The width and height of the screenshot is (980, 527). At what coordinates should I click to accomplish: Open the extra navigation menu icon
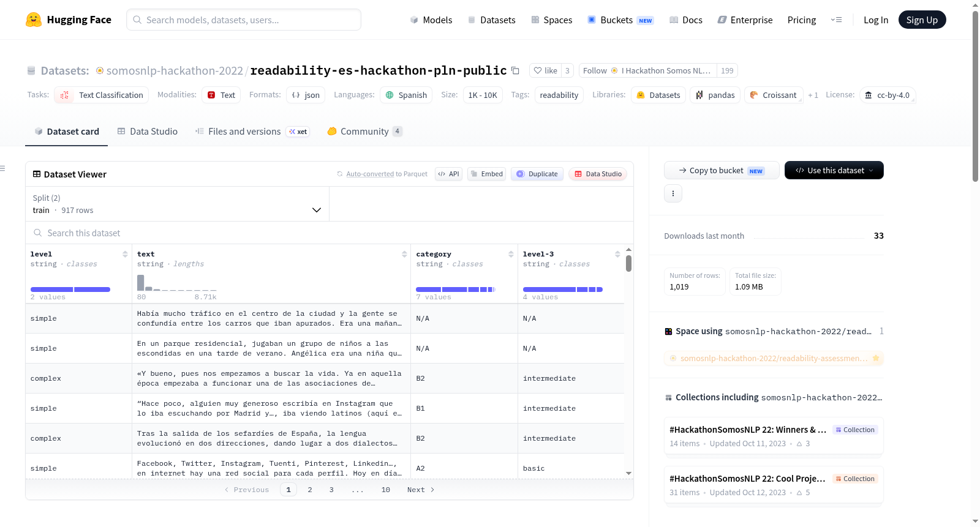click(x=836, y=20)
